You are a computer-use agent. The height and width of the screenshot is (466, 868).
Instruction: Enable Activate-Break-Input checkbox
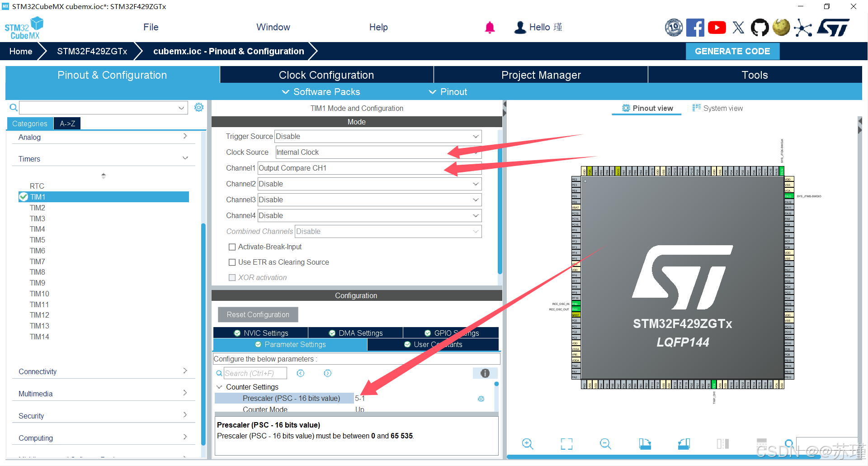pos(232,247)
